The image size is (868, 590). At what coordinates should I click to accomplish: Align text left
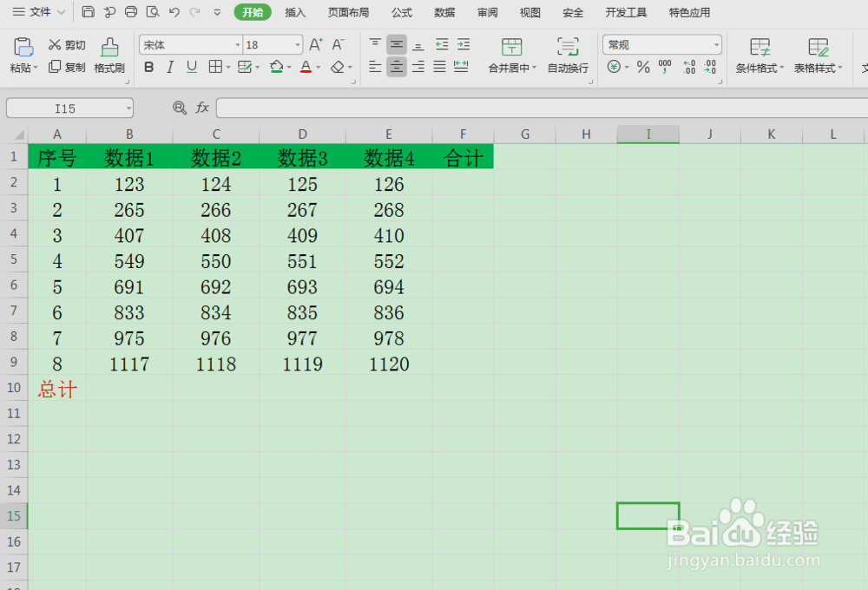(x=375, y=67)
